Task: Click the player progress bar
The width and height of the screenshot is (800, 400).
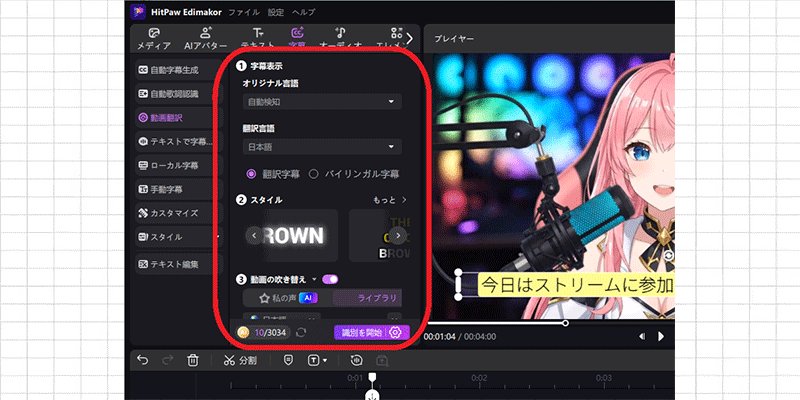Action: click(x=551, y=323)
